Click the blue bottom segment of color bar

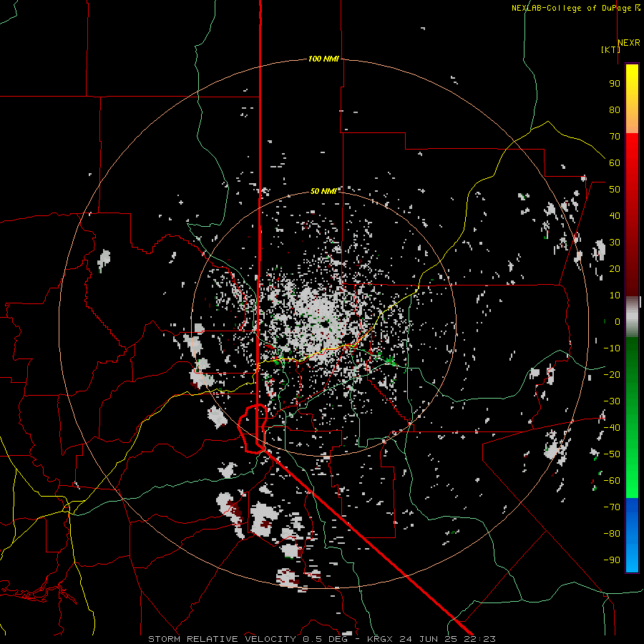coord(632,535)
